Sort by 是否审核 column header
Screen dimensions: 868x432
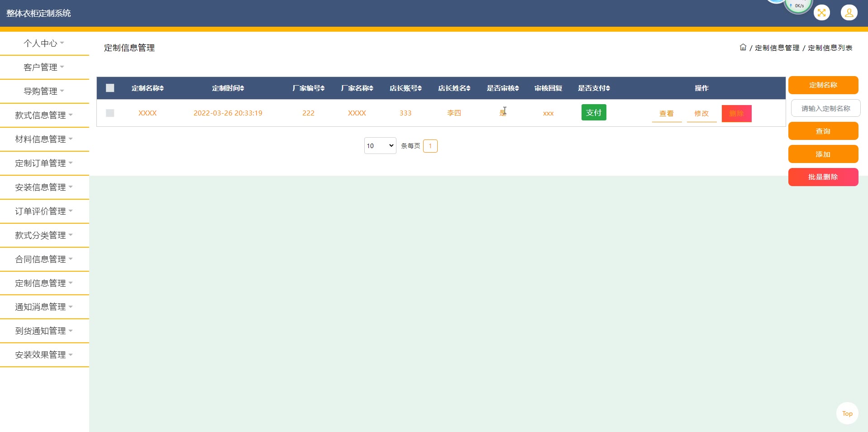tap(503, 88)
